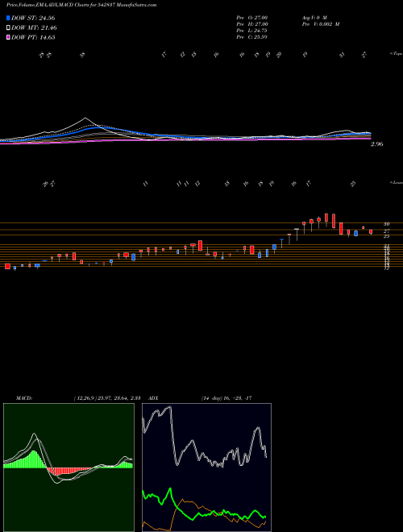Click the 'Pre H: 27.00' value
Screen dimensions: 403x532
(252, 24)
